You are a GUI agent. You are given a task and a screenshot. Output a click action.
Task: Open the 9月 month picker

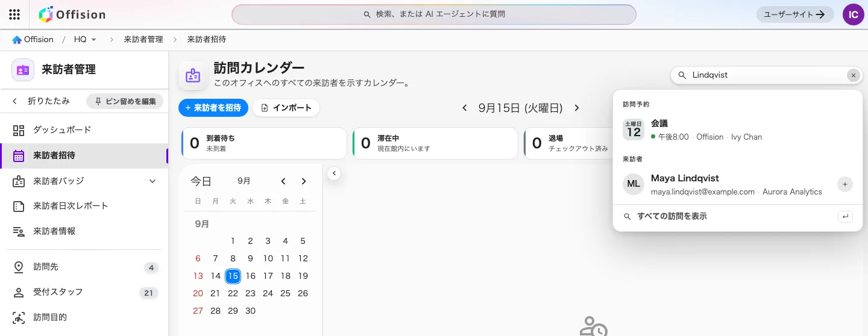244,181
